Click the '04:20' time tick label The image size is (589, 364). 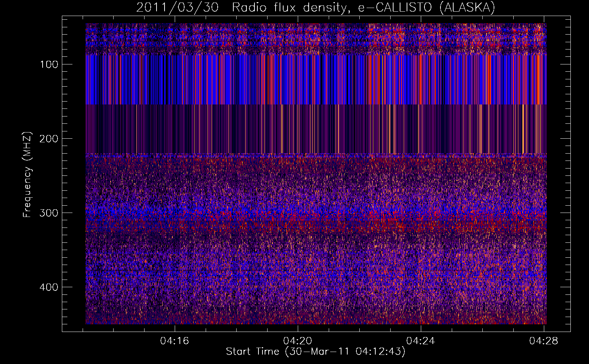pyautogui.click(x=298, y=341)
